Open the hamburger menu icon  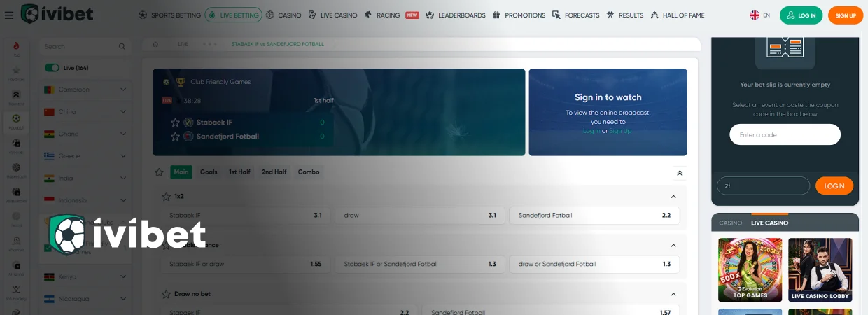[x=8, y=15]
